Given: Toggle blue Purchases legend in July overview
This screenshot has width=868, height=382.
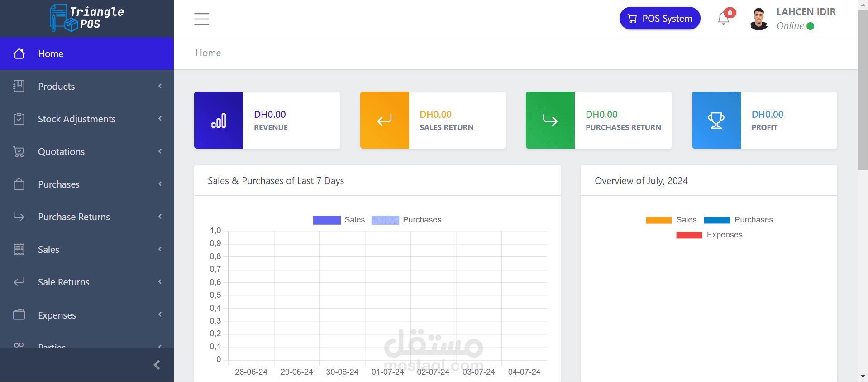Looking at the screenshot, I should click(739, 220).
